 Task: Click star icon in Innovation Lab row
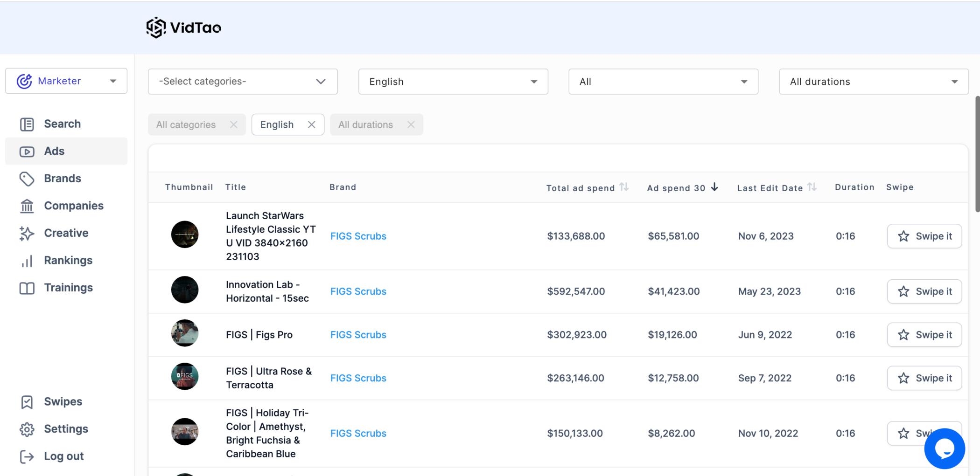[x=903, y=292]
